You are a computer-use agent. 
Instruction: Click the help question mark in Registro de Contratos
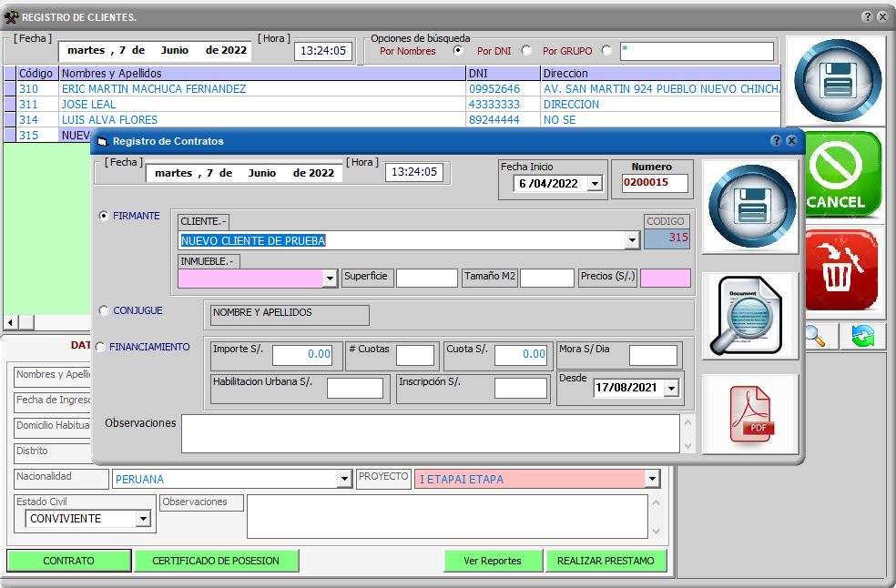click(x=776, y=141)
